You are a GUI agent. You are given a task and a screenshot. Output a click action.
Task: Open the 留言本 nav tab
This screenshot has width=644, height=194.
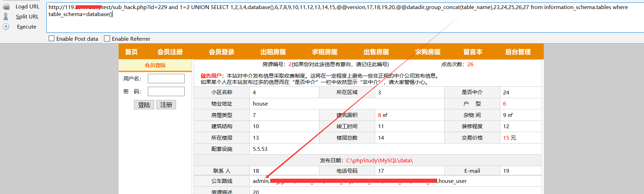click(x=473, y=52)
